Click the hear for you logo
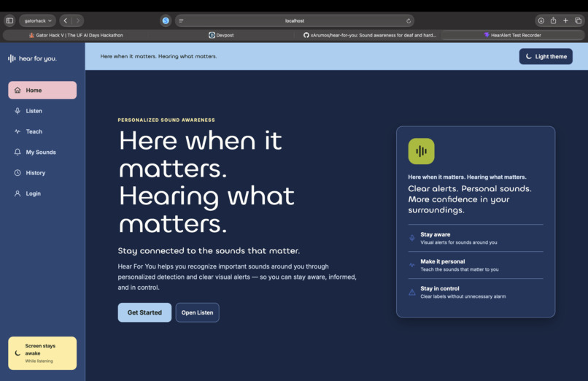Viewport: 588px width, 381px height. (x=32, y=58)
